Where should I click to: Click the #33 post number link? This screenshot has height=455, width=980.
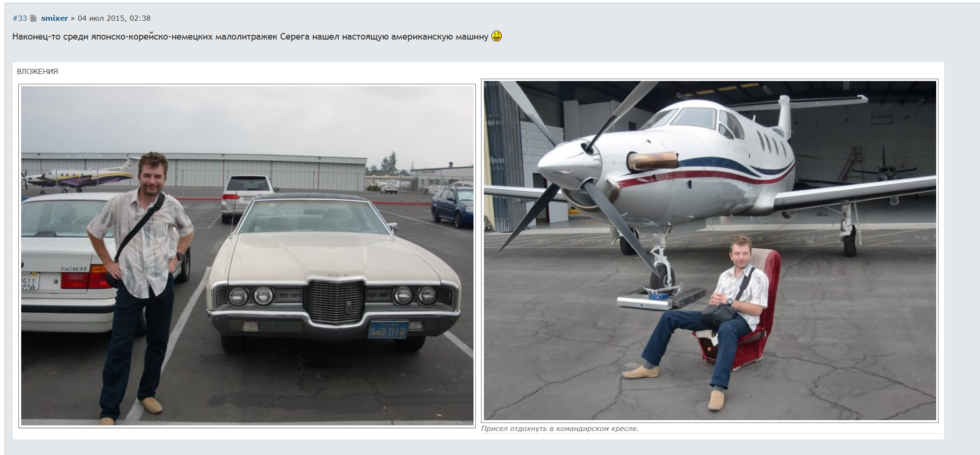pos(20,18)
